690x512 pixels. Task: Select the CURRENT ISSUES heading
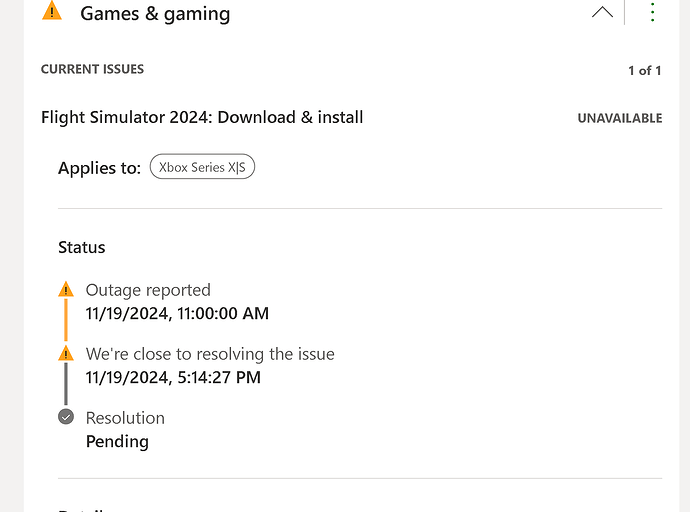(x=92, y=69)
